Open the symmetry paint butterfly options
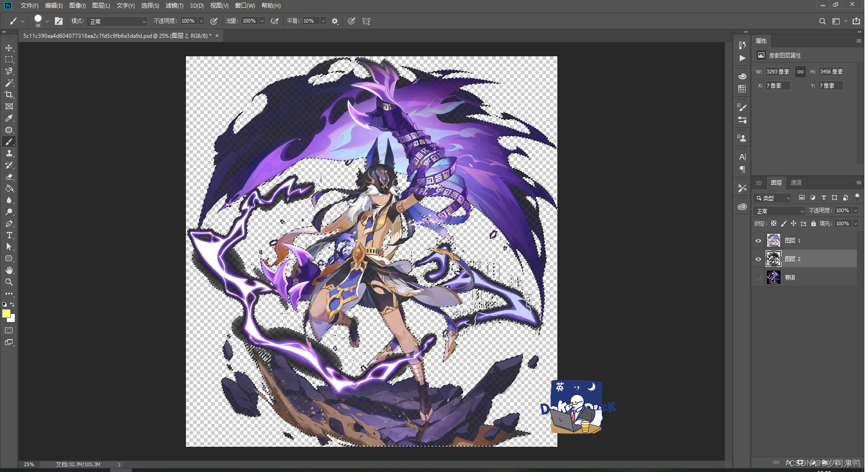The image size is (868, 472). pos(366,21)
